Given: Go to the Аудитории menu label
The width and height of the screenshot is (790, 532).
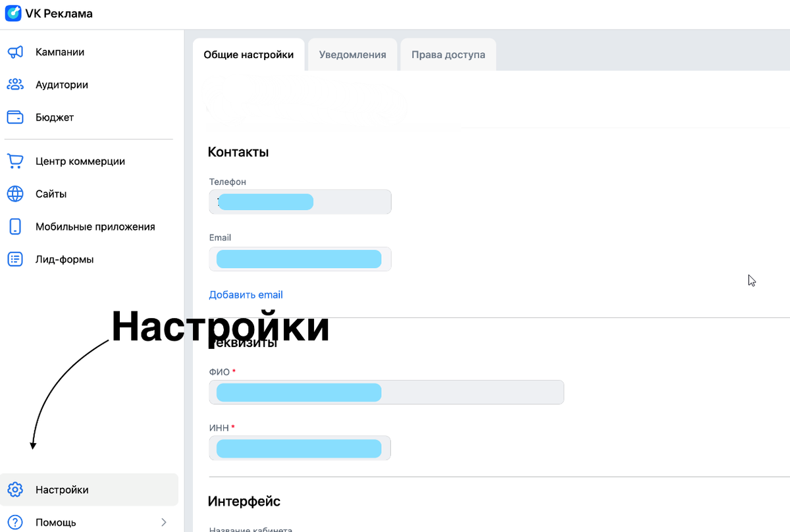Looking at the screenshot, I should pyautogui.click(x=62, y=85).
